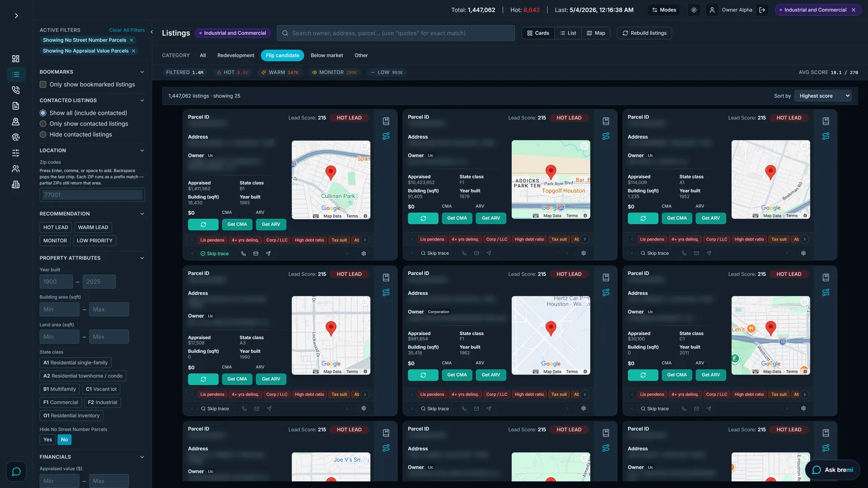Bookmark the Cullinan Park listing card
The height and width of the screenshot is (488, 868).
coord(386,121)
